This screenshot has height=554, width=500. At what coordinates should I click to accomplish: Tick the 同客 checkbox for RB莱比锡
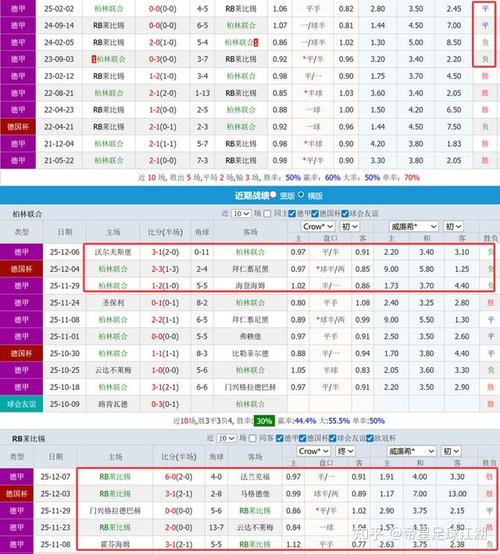[x=252, y=438]
